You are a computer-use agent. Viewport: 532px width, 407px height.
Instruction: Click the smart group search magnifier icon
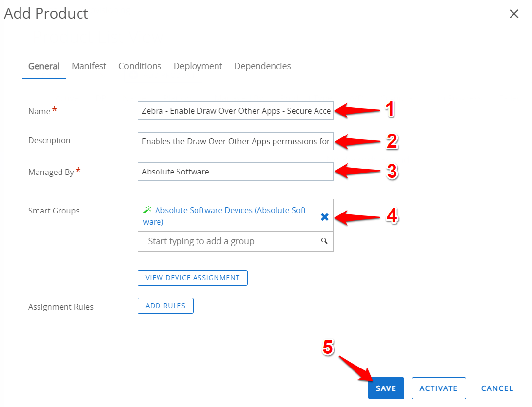click(324, 241)
